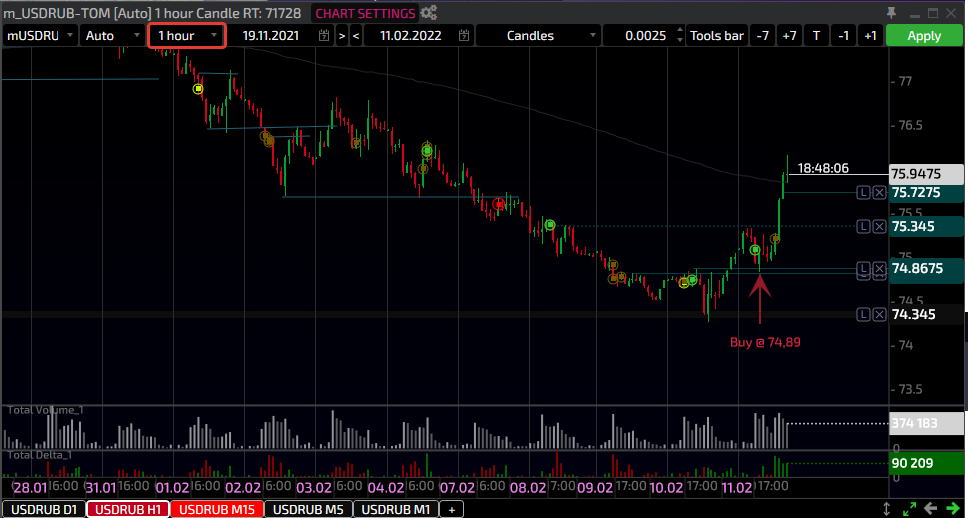Delete the 74.345 price level

tap(879, 315)
